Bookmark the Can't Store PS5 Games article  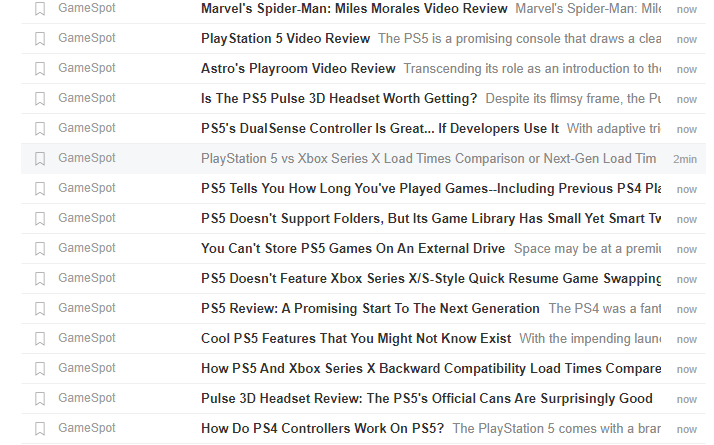pyautogui.click(x=40, y=249)
